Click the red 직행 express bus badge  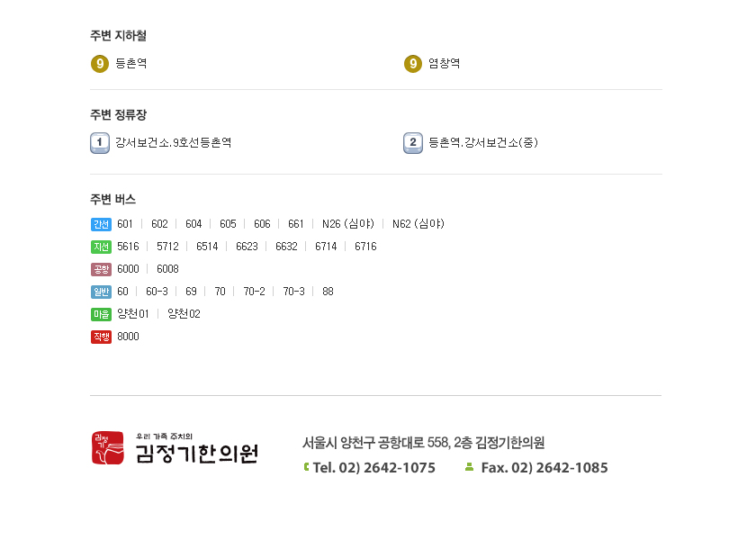coord(101,337)
